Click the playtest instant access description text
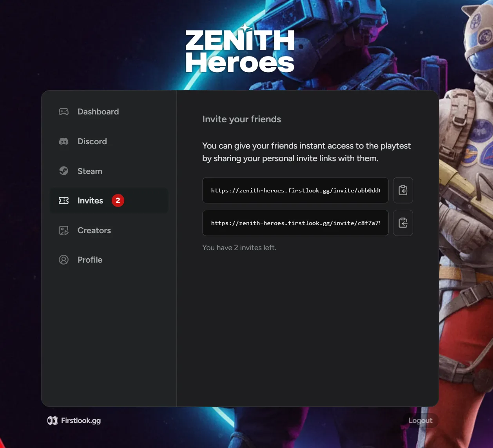493x448 pixels. tap(306, 152)
